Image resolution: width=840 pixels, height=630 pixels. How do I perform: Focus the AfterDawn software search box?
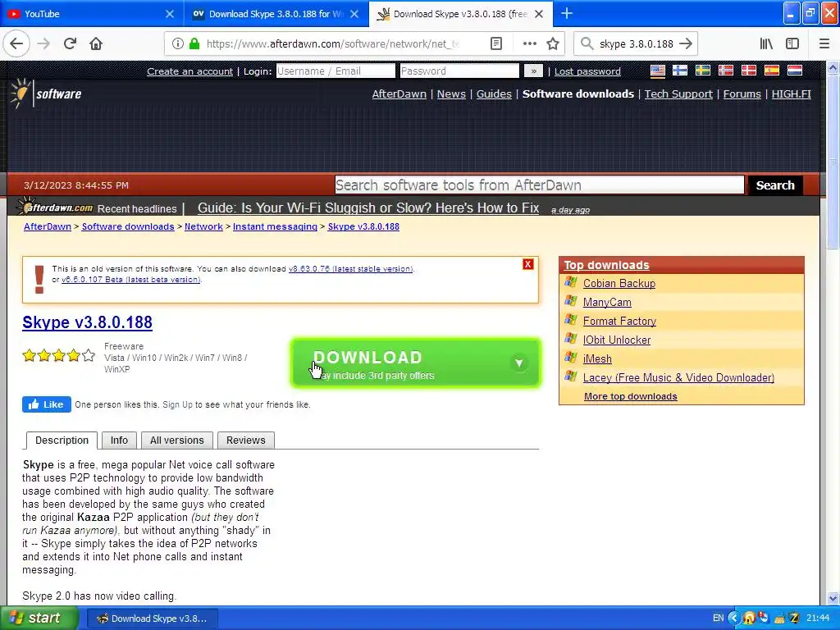pyautogui.click(x=540, y=185)
